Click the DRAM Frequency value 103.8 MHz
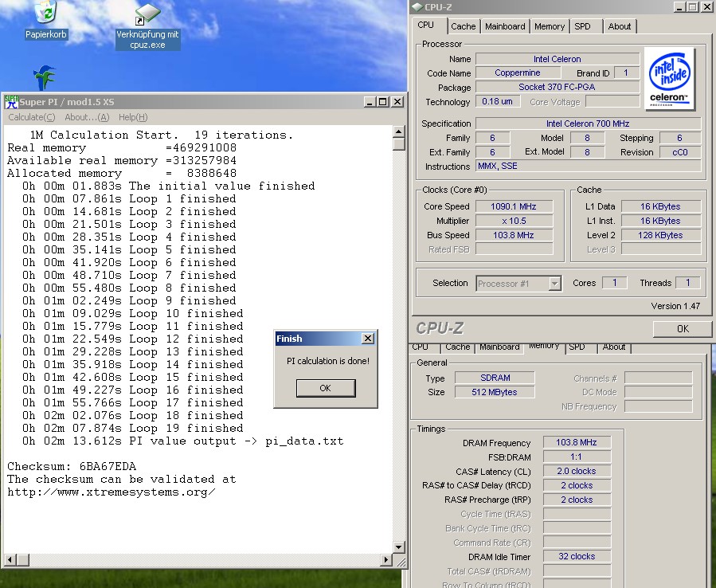Image resolution: width=716 pixels, height=588 pixels. point(577,442)
